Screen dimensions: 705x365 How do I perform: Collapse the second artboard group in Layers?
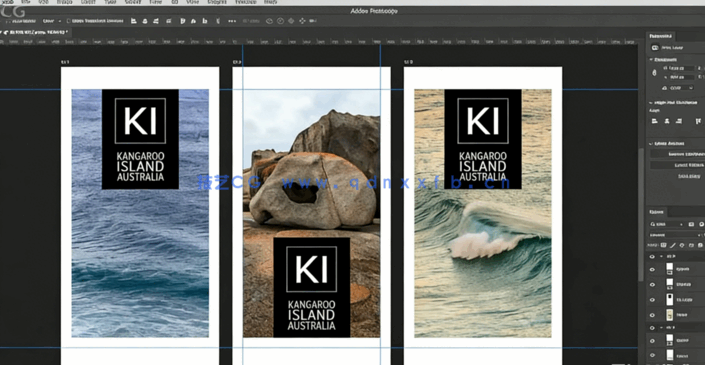tap(661, 328)
